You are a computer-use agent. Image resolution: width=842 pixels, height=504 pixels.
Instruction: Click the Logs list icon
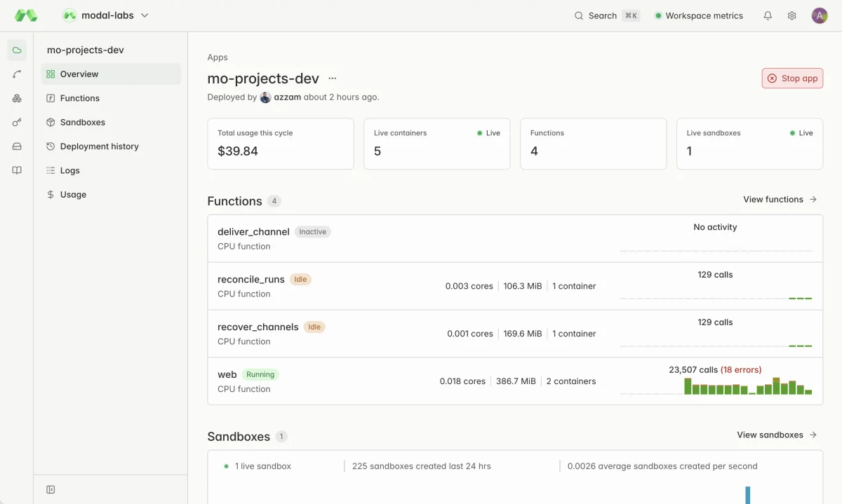[x=51, y=170]
